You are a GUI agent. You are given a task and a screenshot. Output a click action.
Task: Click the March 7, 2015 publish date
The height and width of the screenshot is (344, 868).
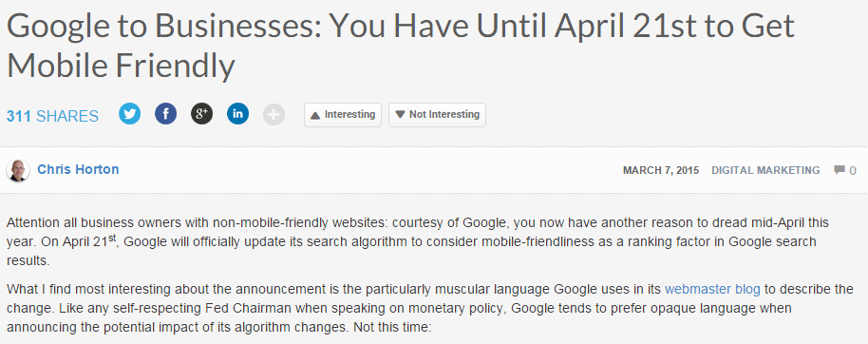coord(661,170)
